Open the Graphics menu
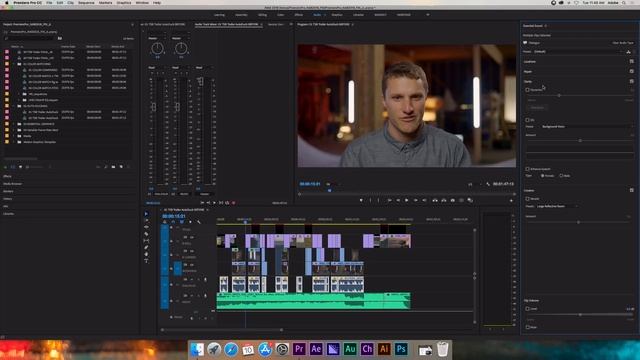The height and width of the screenshot is (360, 640). [x=124, y=2]
